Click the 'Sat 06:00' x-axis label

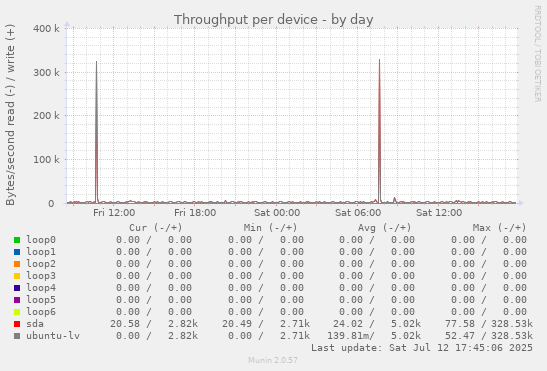[358, 213]
